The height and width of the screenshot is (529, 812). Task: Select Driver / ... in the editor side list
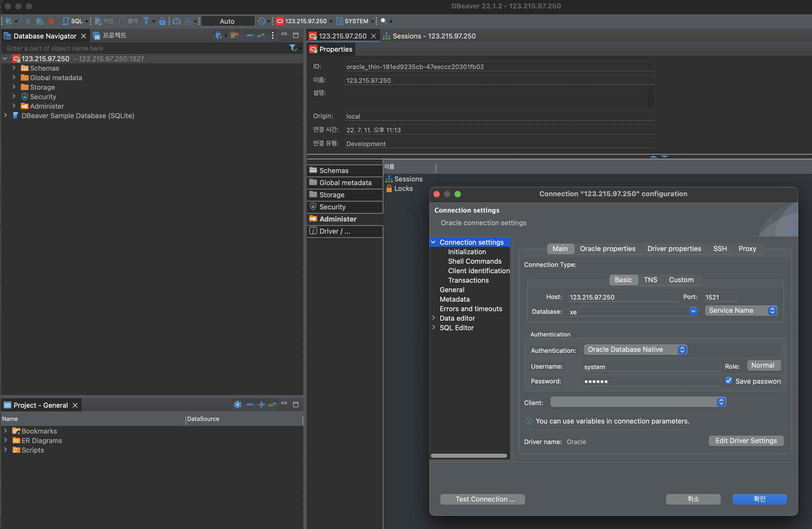[x=345, y=231]
